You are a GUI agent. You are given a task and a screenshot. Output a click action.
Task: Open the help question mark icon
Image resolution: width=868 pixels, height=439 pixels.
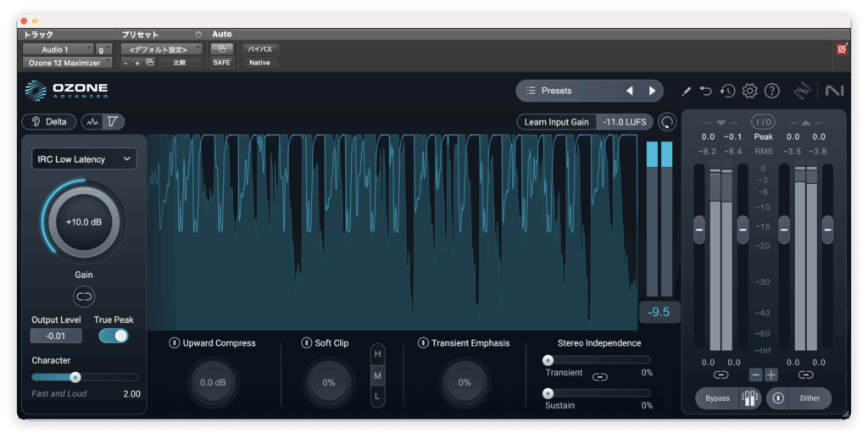point(771,91)
